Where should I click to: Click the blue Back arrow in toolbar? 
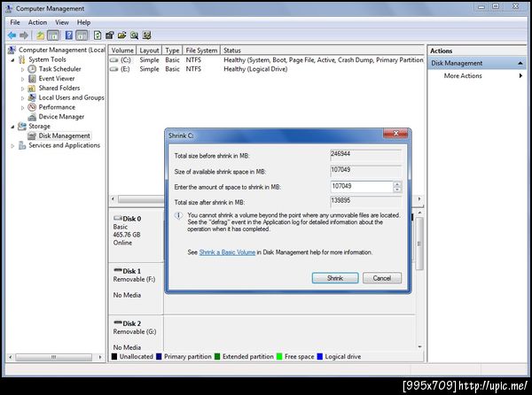coord(12,35)
